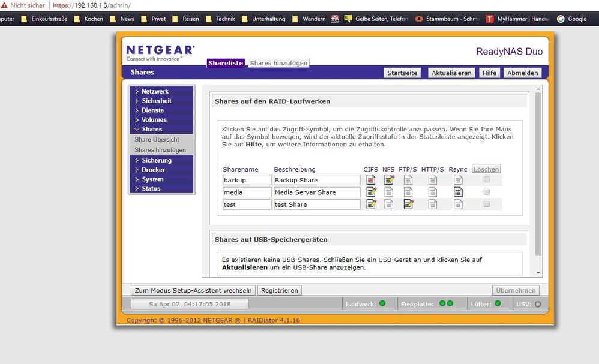Click Zum Modus Setup-Assistent wechseln button

tap(193, 290)
